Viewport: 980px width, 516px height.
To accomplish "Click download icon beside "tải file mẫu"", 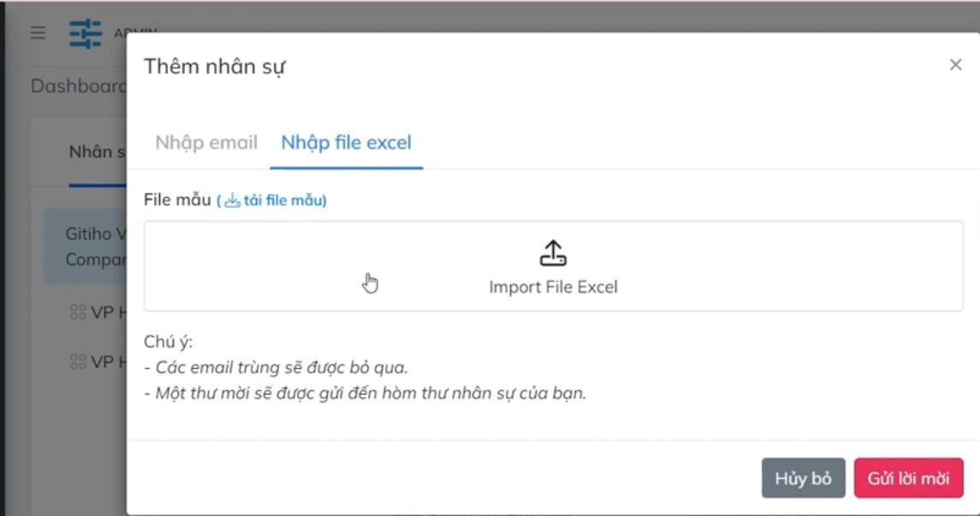I will pyautogui.click(x=232, y=201).
